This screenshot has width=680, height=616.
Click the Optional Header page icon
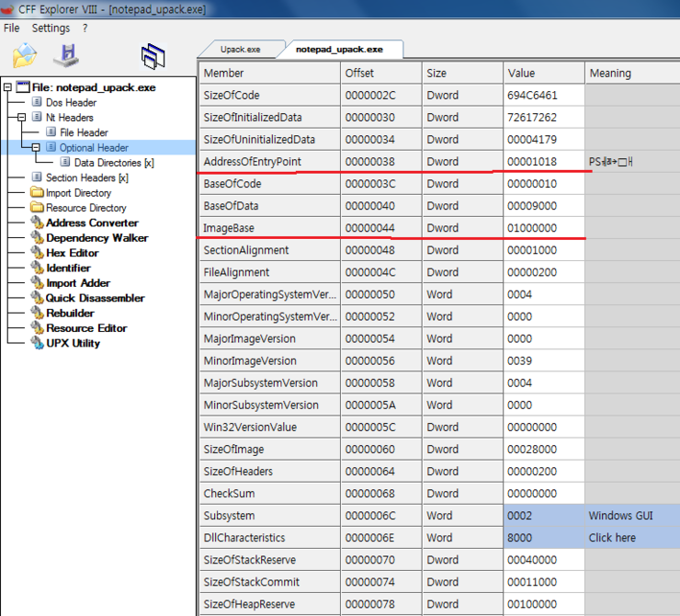click(x=51, y=147)
